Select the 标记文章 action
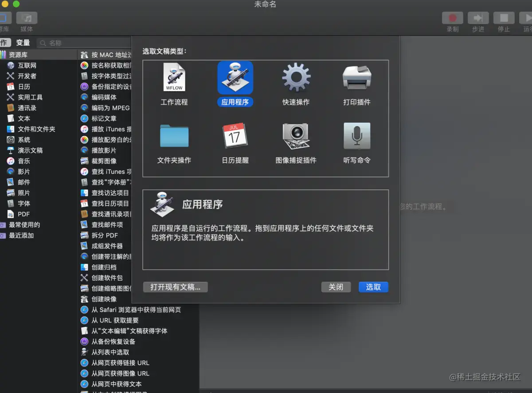The width and height of the screenshot is (532, 393). (x=105, y=118)
